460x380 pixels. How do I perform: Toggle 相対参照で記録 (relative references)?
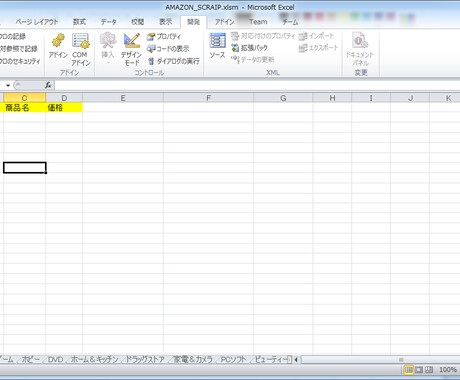[18, 49]
